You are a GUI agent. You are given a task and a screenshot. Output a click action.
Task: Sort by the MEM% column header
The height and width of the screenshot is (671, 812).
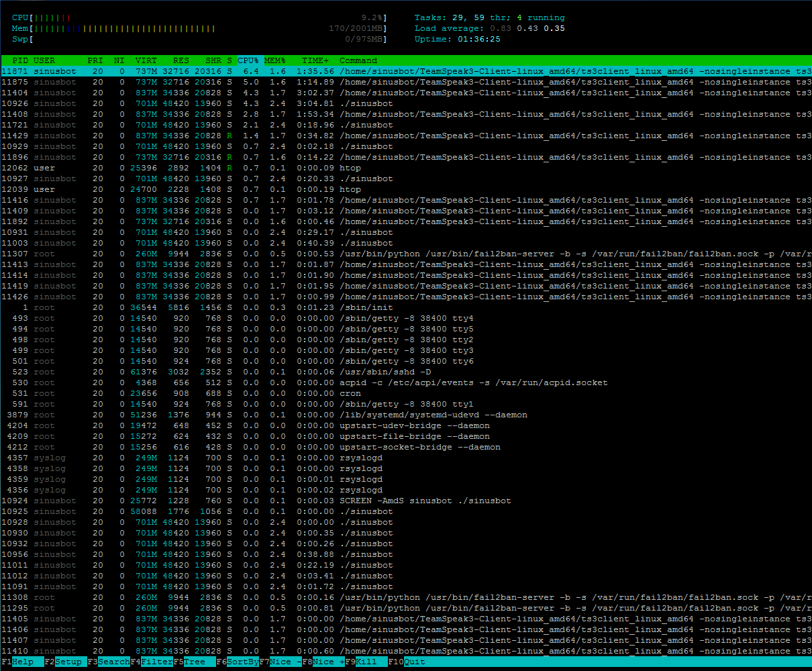point(274,60)
